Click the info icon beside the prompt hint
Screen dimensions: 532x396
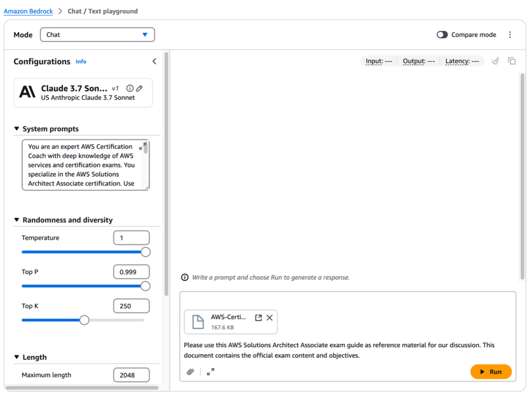184,277
